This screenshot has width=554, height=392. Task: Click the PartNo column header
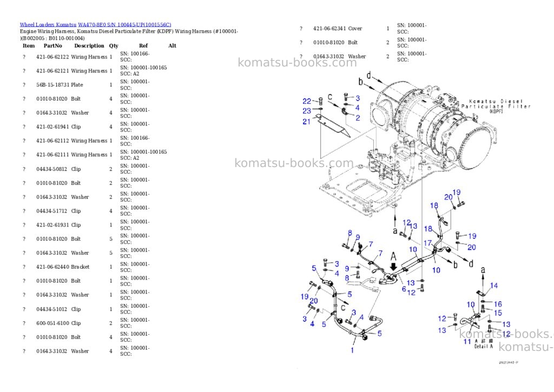tap(52, 45)
